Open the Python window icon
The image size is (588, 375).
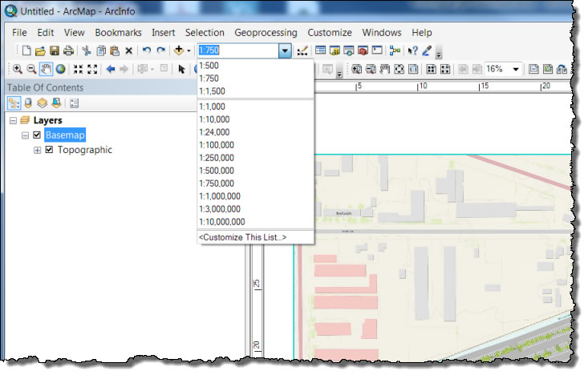coord(377,50)
